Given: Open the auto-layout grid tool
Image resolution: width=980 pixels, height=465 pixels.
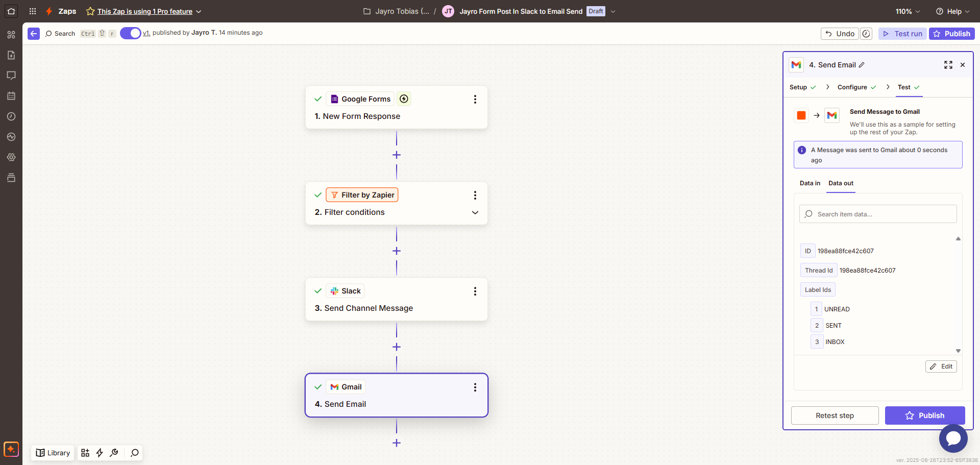Looking at the screenshot, I should tap(85, 453).
